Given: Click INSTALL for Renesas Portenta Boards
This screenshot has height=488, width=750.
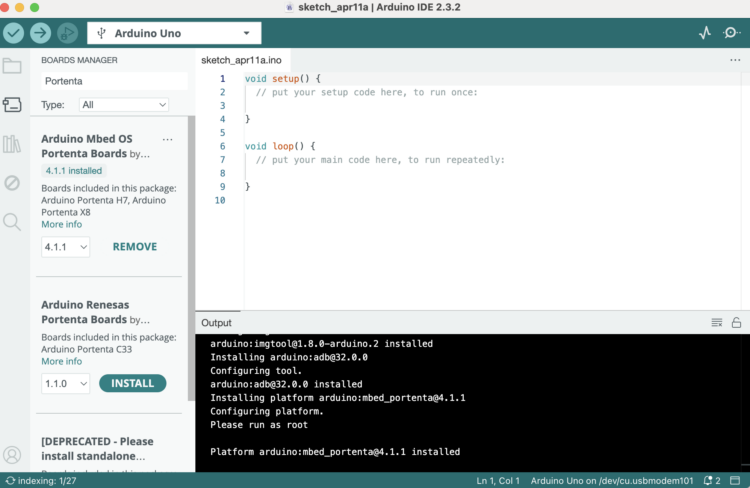Looking at the screenshot, I should click(132, 383).
